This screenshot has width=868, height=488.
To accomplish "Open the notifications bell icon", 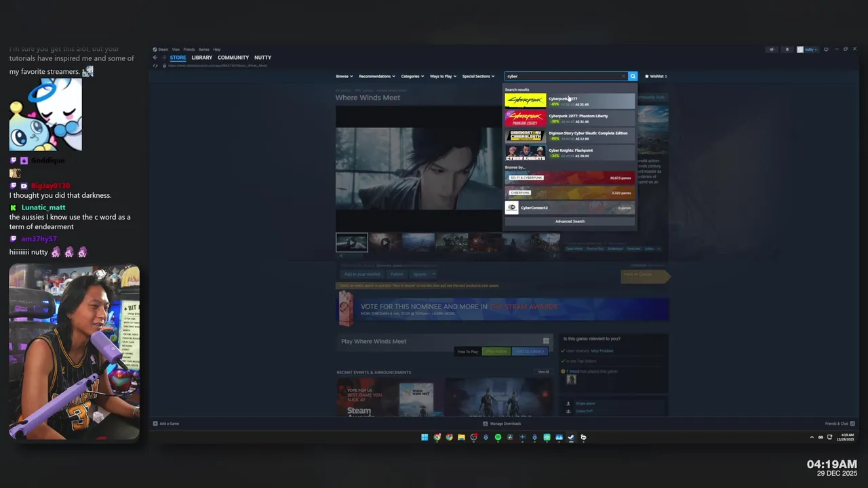I will pos(787,49).
